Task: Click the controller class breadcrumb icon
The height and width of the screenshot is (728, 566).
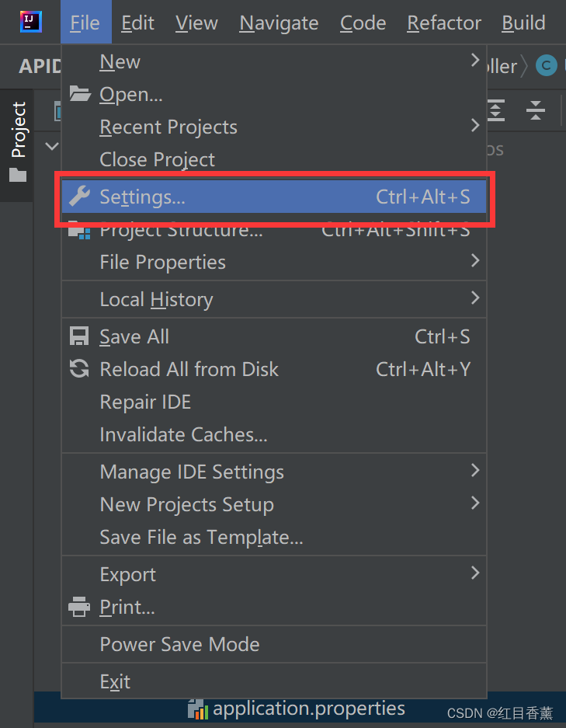Action: tap(547, 66)
